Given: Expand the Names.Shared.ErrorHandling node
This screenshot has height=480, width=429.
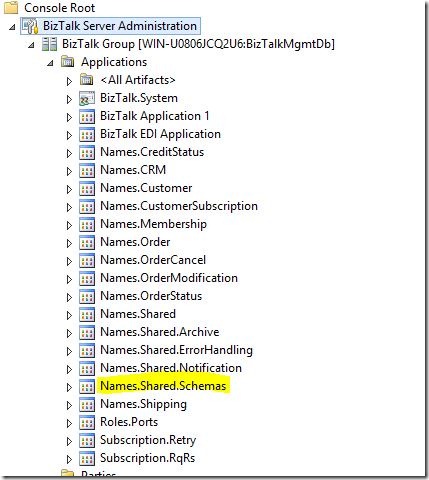Looking at the screenshot, I should 69,351.
